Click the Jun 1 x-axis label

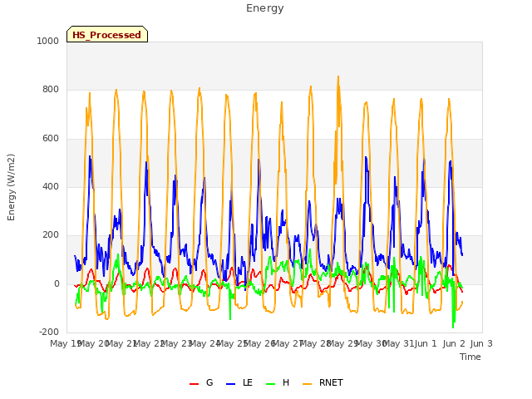click(426, 343)
